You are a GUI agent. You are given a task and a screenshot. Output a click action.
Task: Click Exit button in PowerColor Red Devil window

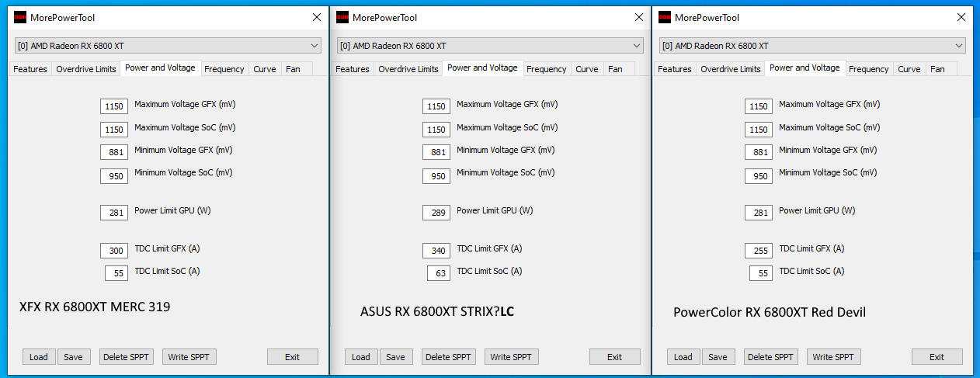(x=937, y=357)
